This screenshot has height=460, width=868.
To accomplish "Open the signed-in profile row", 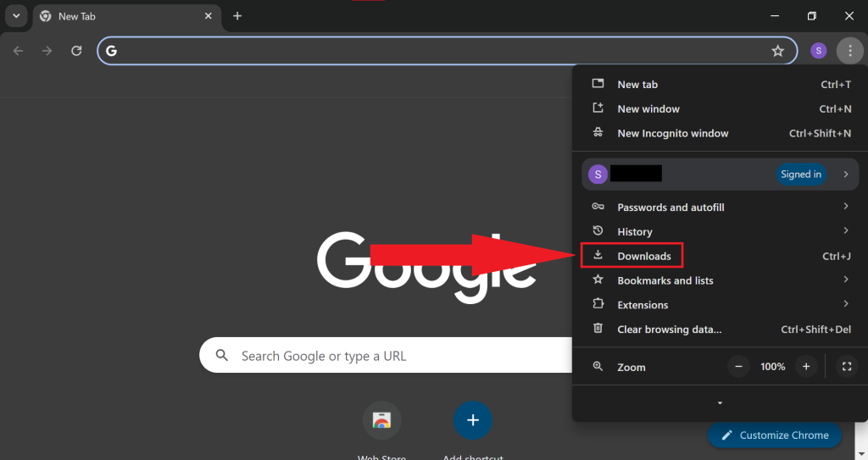I will point(721,175).
